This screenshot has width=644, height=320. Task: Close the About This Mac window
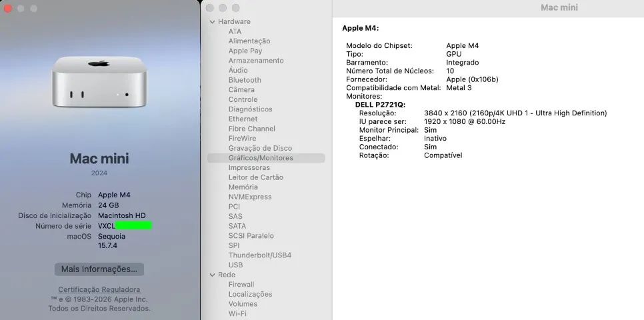point(8,8)
